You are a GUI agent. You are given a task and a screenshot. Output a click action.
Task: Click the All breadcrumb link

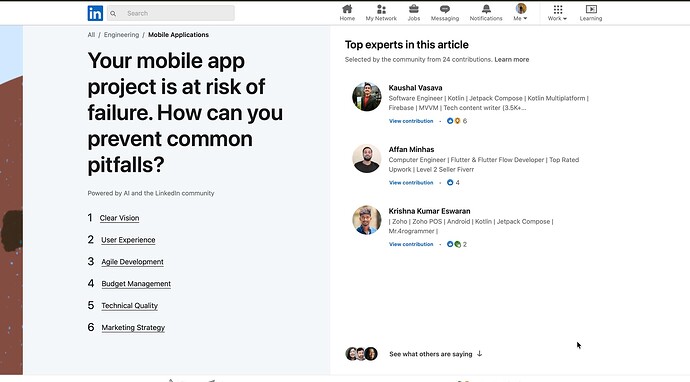[x=91, y=35]
